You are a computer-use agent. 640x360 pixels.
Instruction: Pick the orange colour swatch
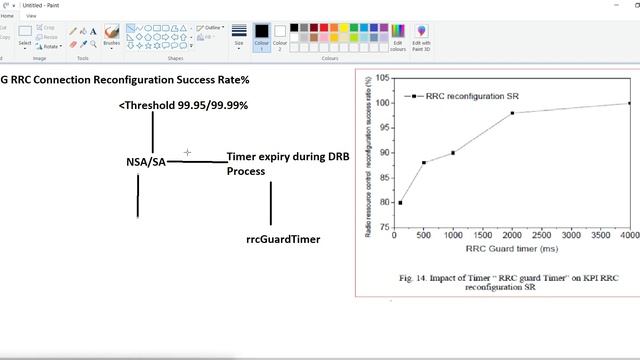(334, 28)
